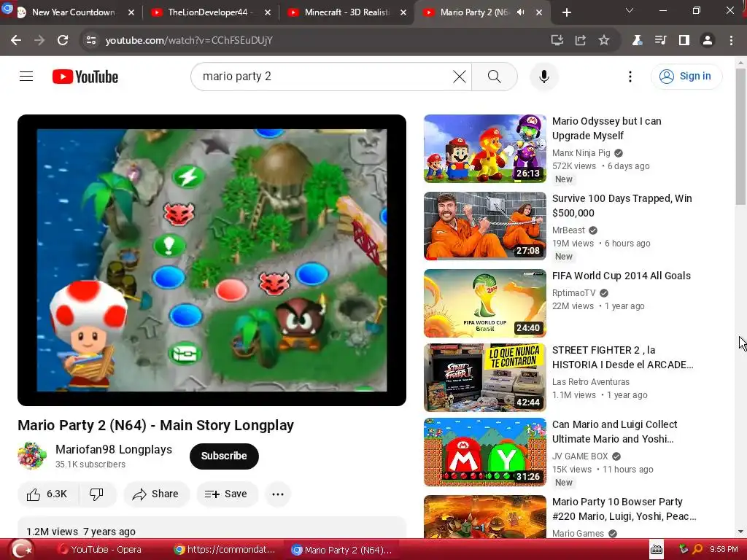
Task: Open the Mario Luigi 31:26 thumbnail
Action: tap(485, 452)
